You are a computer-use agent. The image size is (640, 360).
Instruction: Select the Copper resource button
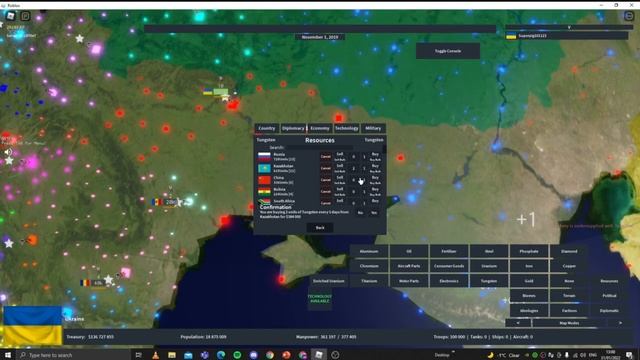pyautogui.click(x=569, y=266)
